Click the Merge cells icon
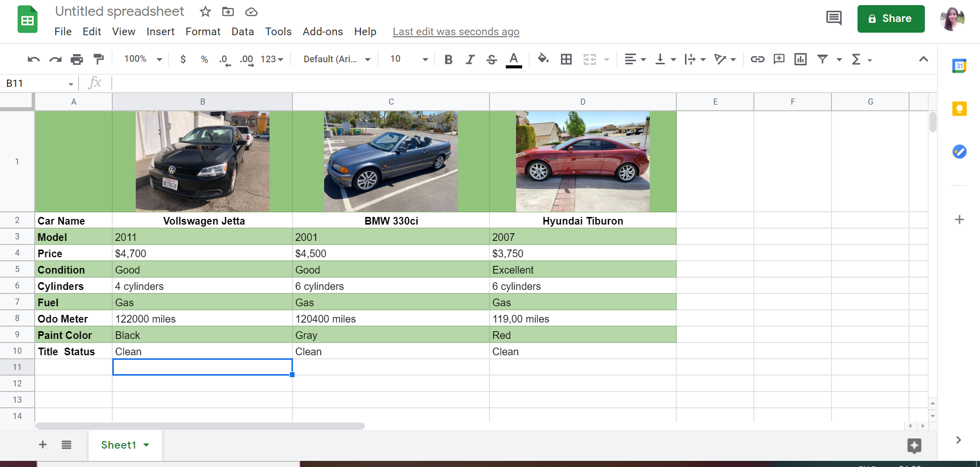Screen dimensions: 980x467 (x=590, y=59)
